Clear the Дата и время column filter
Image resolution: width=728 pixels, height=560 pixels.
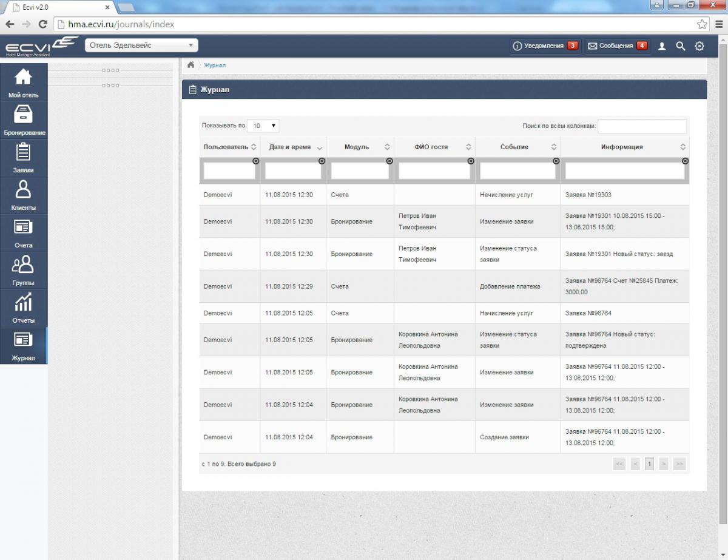click(x=322, y=161)
